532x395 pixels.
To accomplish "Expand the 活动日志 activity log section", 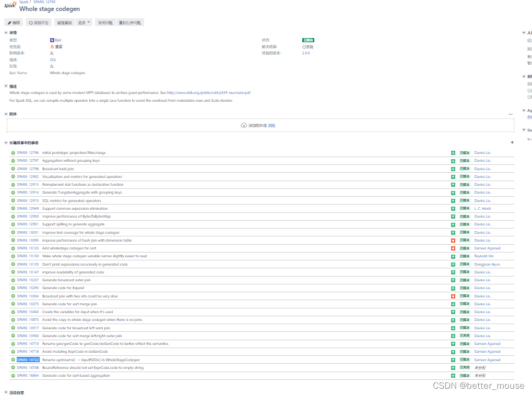I will pos(6,392).
